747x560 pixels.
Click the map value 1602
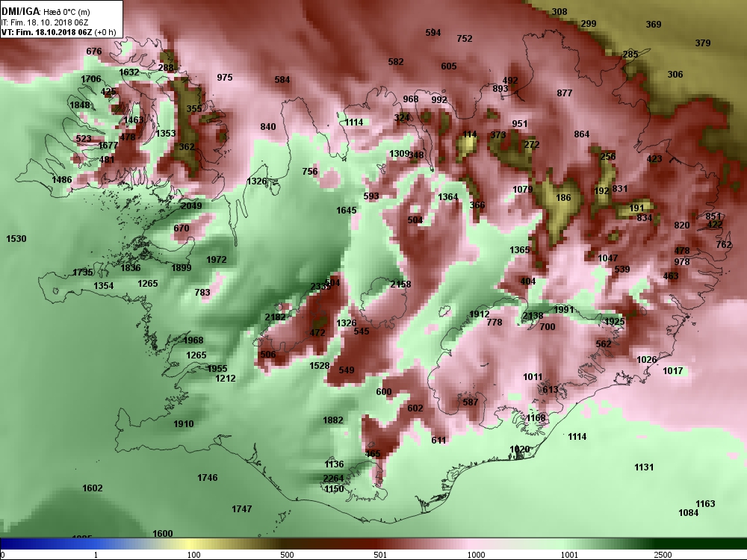[x=93, y=488]
